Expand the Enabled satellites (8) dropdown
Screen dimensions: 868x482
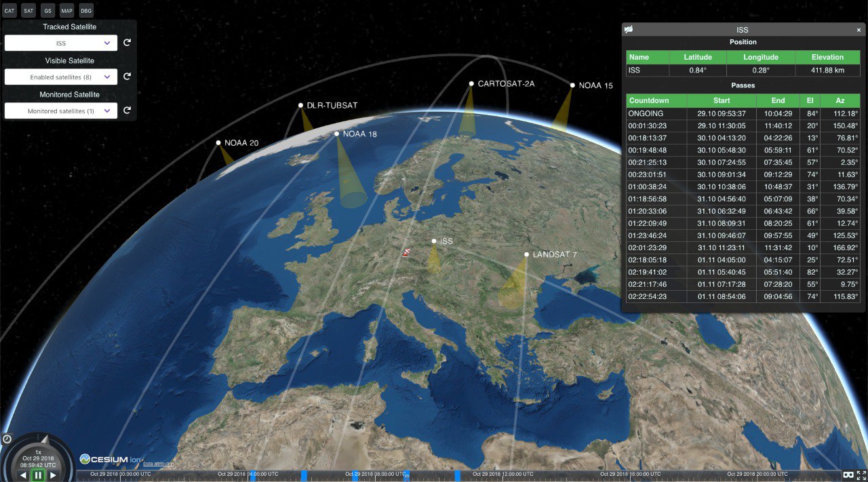pos(61,77)
